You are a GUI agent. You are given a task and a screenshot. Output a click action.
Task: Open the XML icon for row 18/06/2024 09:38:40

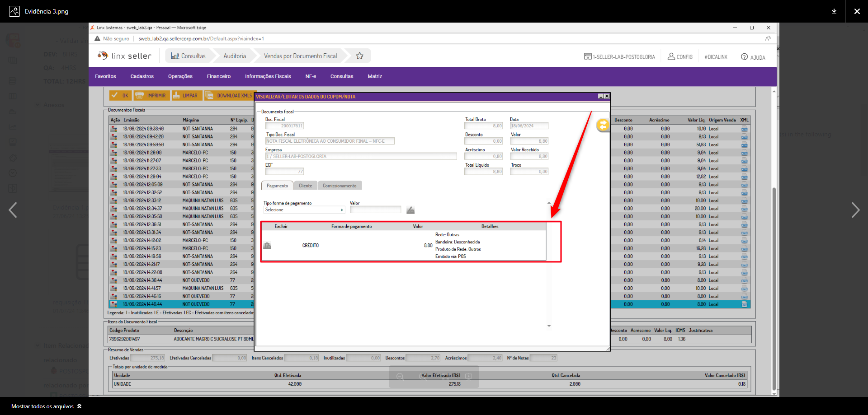[x=744, y=129]
